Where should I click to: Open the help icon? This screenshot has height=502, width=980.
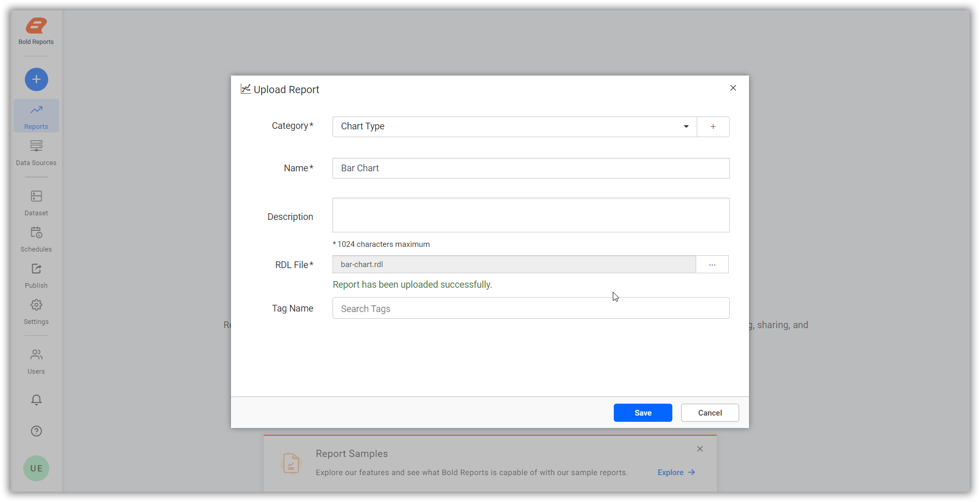coord(36,431)
